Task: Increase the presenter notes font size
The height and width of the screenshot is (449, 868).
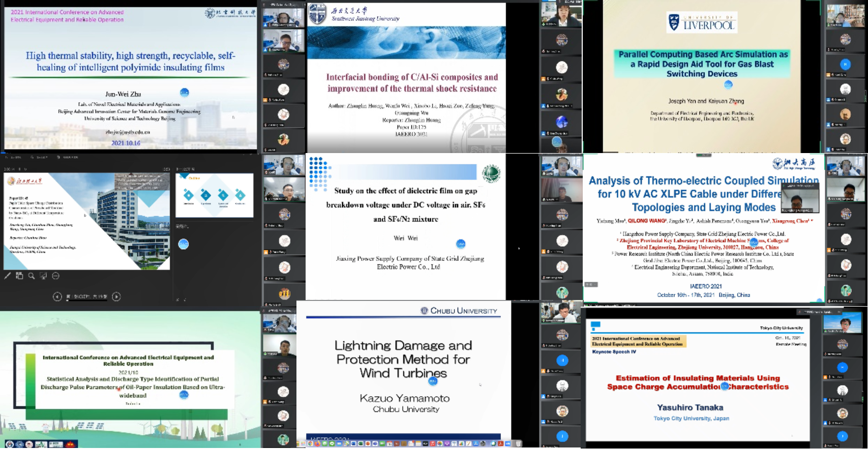Action: (177, 300)
